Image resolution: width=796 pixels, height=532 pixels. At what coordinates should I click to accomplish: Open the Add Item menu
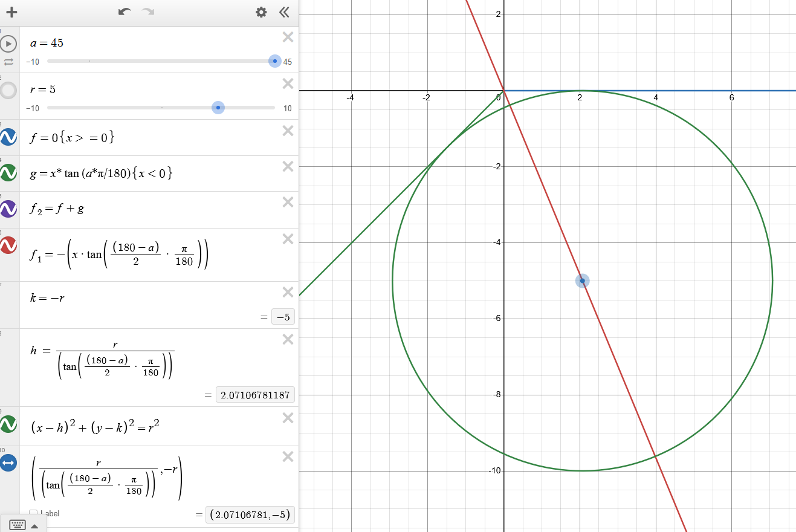point(11,12)
